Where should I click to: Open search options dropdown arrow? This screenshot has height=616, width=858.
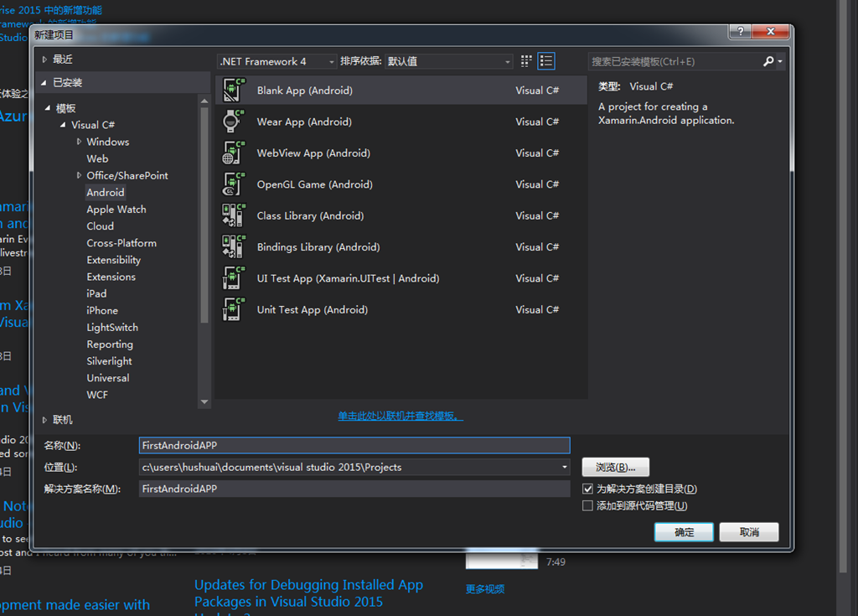(x=780, y=61)
